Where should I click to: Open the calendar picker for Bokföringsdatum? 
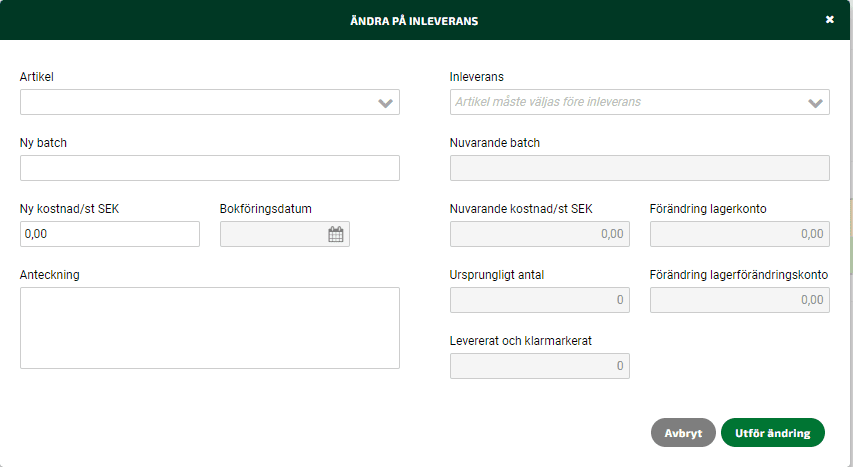(336, 234)
